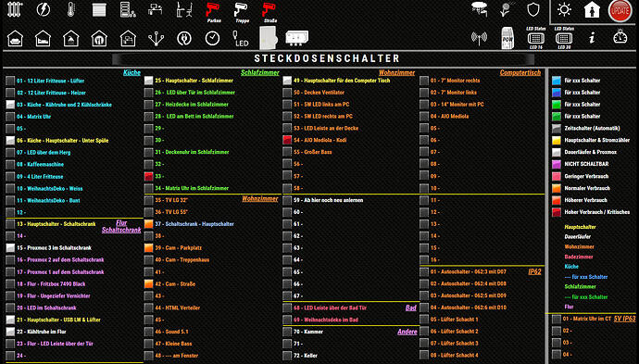639x364 pixels.
Task: Toggle switch 42 - Cam - Straße
Action: [x=149, y=283]
